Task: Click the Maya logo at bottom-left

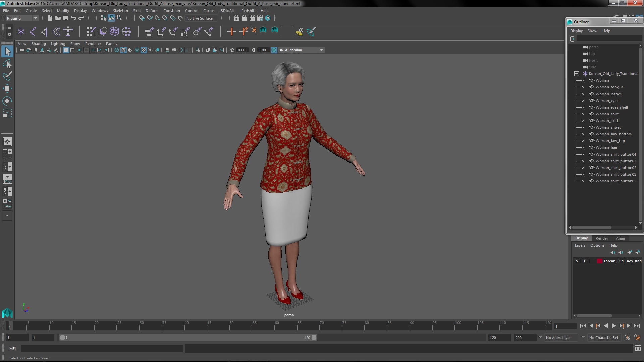Action: click(x=7, y=313)
